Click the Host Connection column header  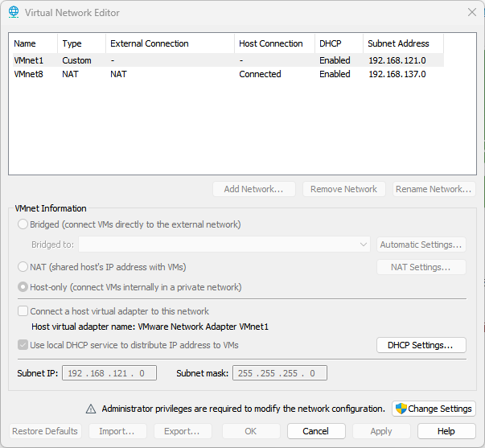[x=274, y=43]
